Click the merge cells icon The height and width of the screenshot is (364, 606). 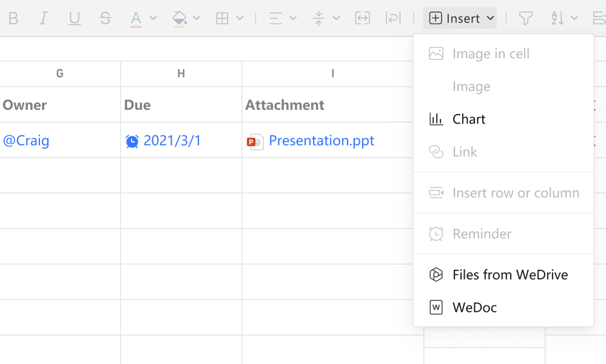point(362,18)
